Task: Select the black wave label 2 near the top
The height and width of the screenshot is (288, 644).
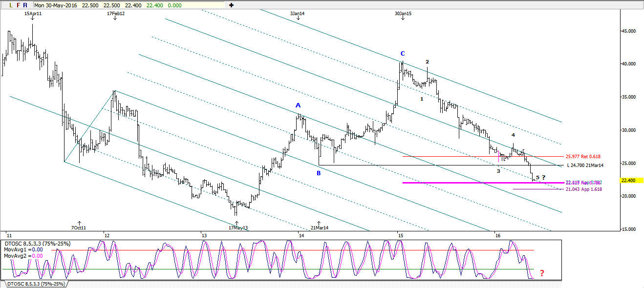Action: click(427, 62)
